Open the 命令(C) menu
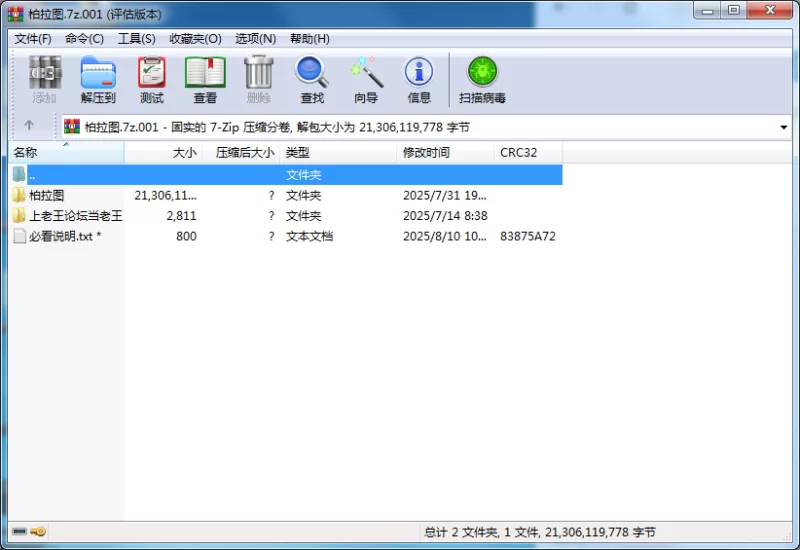 (x=84, y=39)
